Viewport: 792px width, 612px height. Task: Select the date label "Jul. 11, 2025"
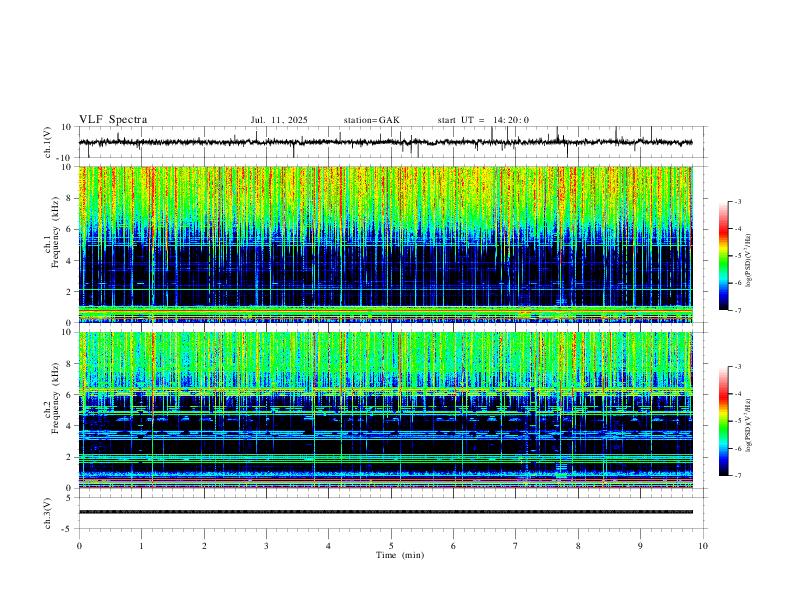279,120
